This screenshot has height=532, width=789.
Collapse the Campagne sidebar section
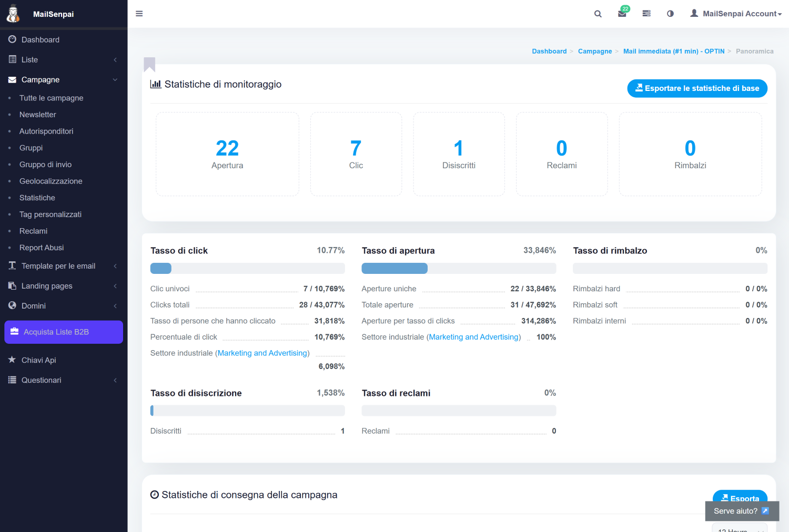(63, 79)
